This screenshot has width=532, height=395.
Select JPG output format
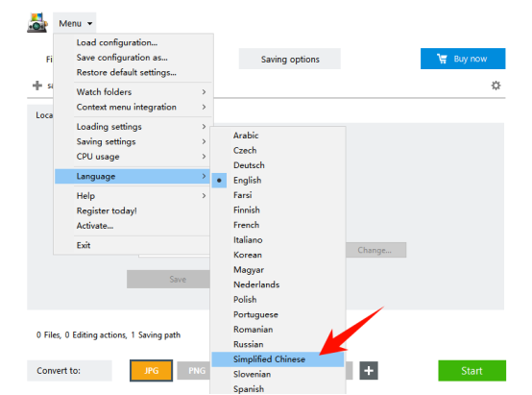point(152,371)
